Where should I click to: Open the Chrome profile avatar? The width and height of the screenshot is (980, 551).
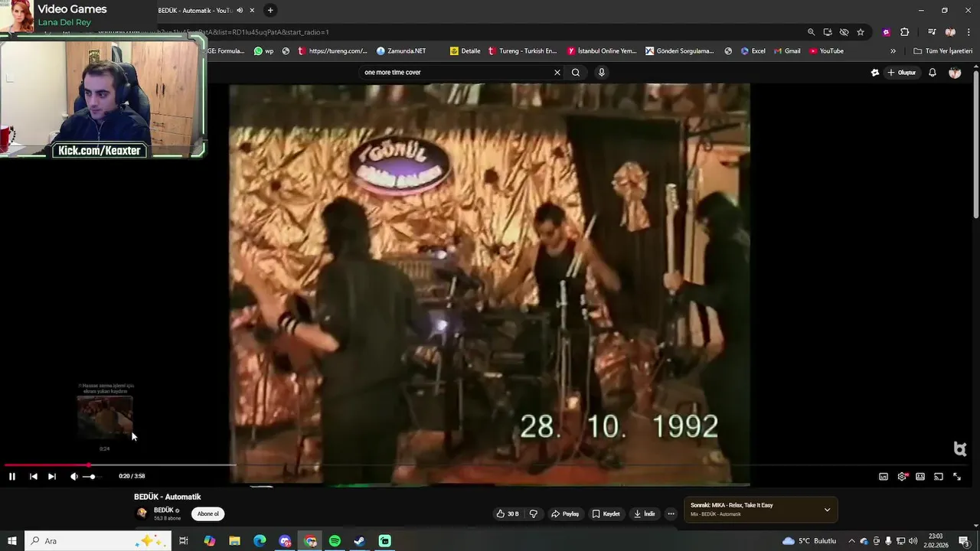(950, 32)
